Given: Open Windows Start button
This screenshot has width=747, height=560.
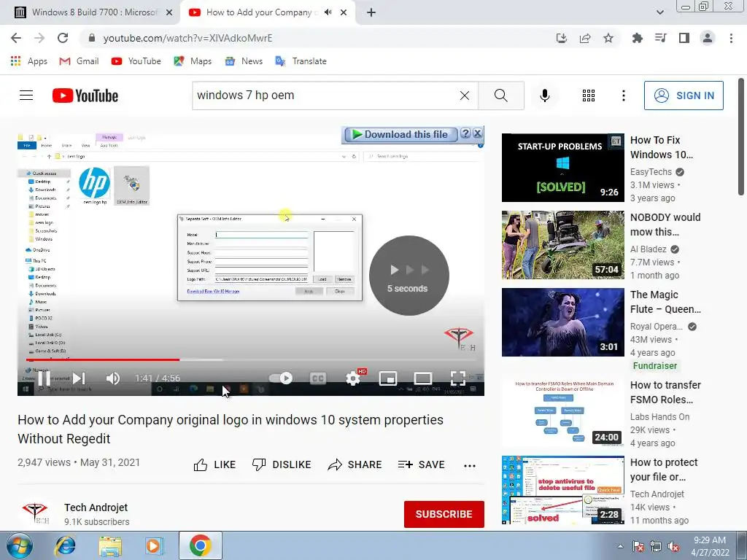Looking at the screenshot, I should click(18, 545).
